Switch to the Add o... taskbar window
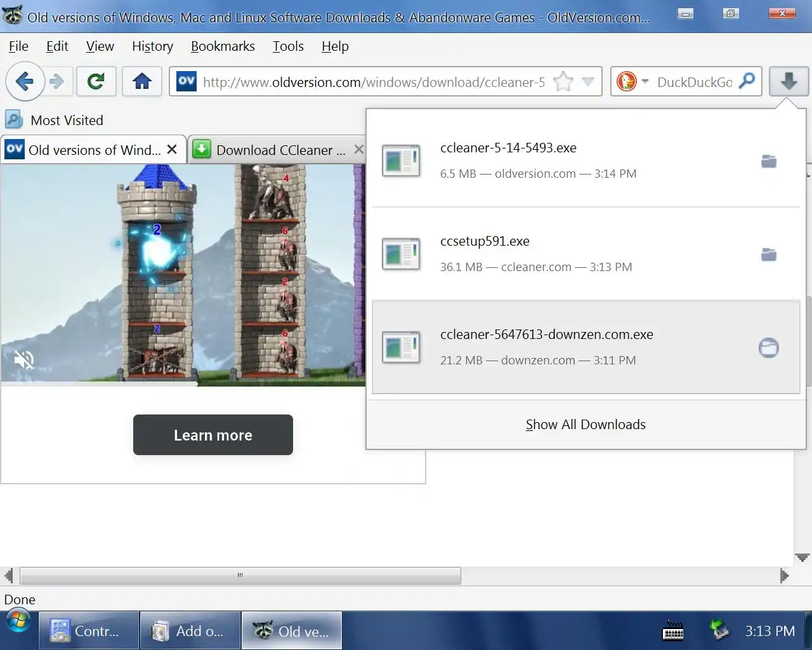The width and height of the screenshot is (812, 650). pos(190,630)
